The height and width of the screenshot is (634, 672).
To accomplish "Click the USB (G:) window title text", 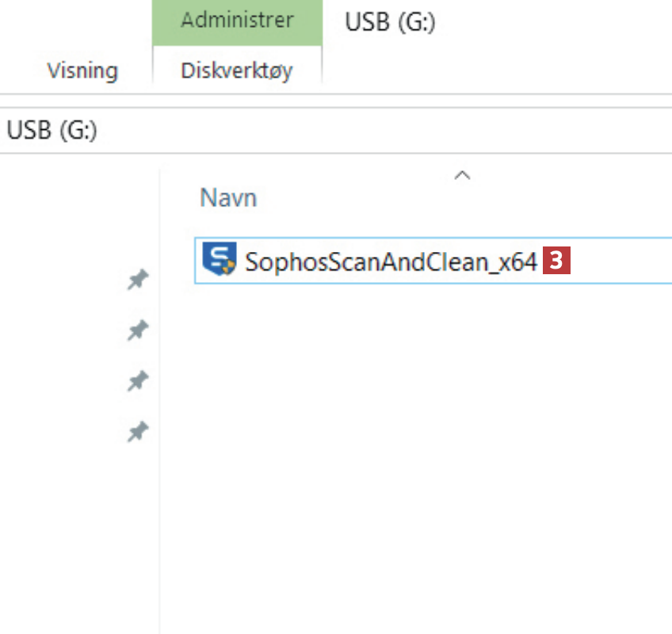I will tap(390, 22).
